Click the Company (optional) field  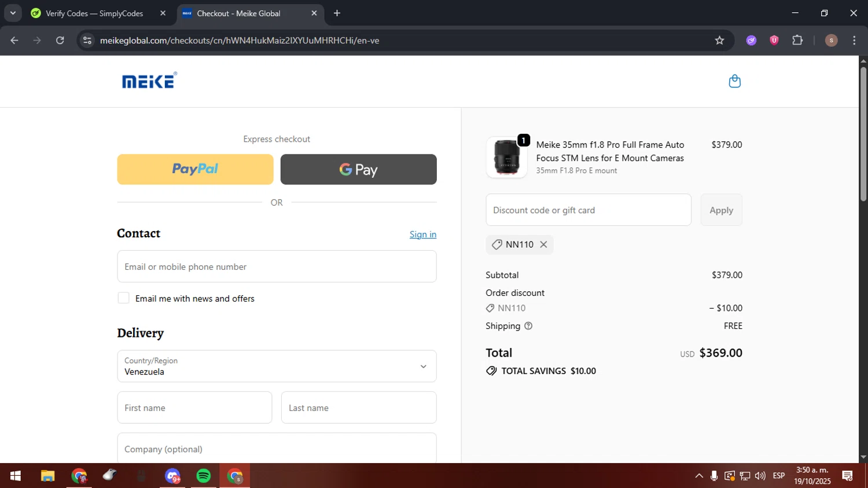pos(277,448)
